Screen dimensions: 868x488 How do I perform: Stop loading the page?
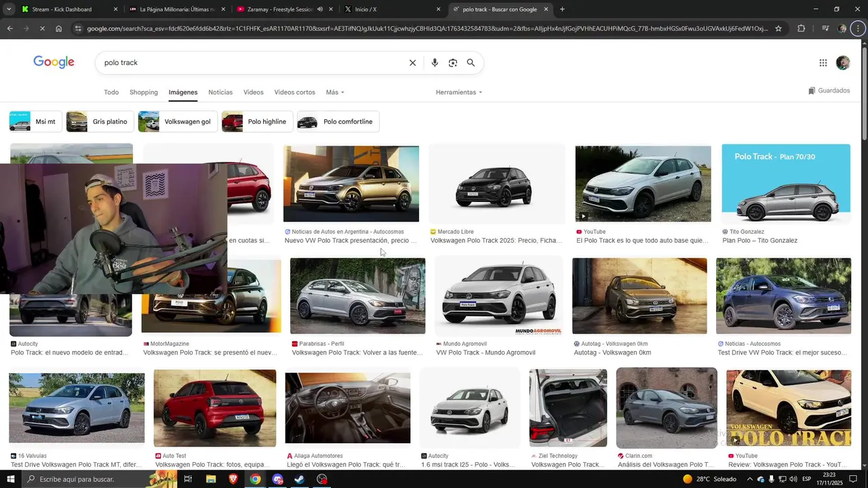(42, 28)
